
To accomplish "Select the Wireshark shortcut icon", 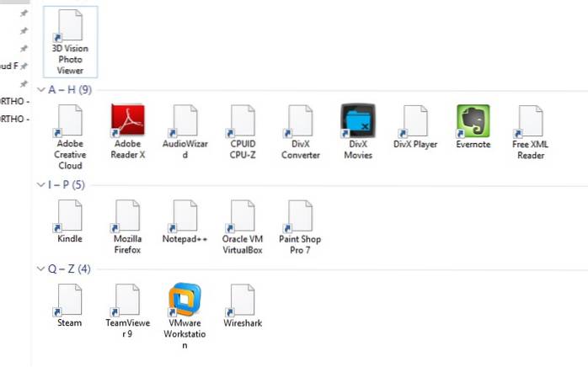I will tap(242, 300).
